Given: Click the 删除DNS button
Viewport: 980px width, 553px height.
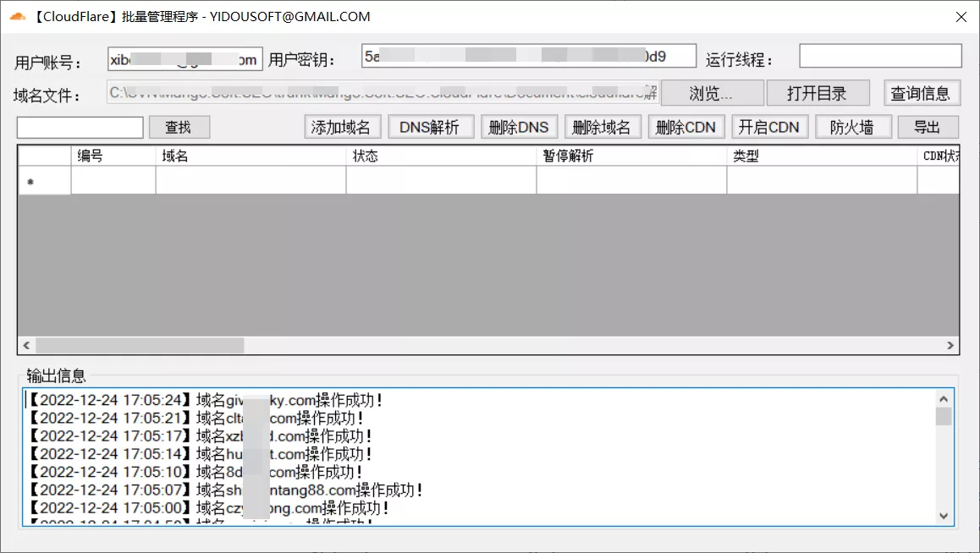Looking at the screenshot, I should [x=519, y=128].
